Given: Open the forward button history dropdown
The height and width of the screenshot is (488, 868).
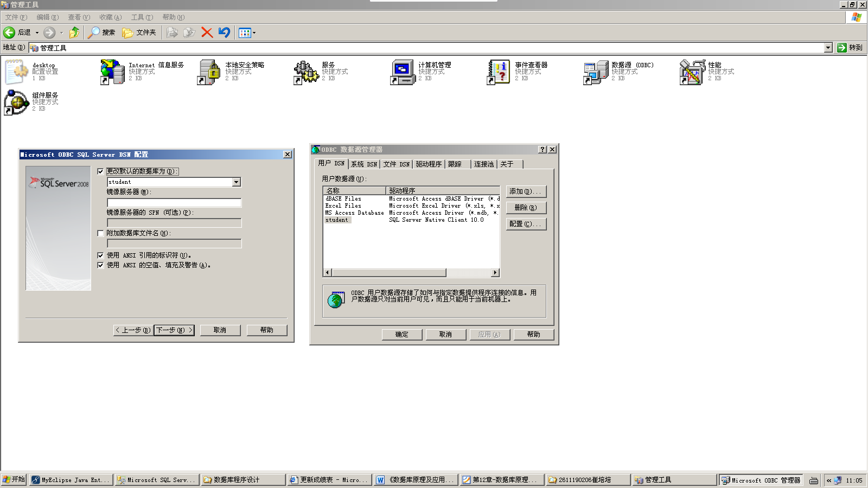Looking at the screenshot, I should [x=61, y=33].
